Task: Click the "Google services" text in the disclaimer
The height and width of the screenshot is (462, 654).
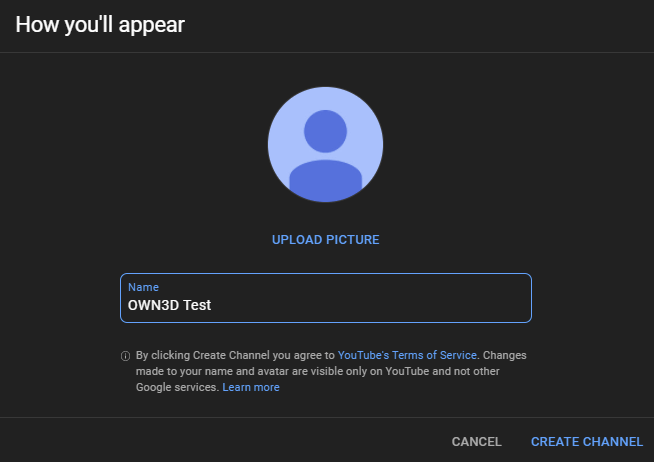Action: 176,387
